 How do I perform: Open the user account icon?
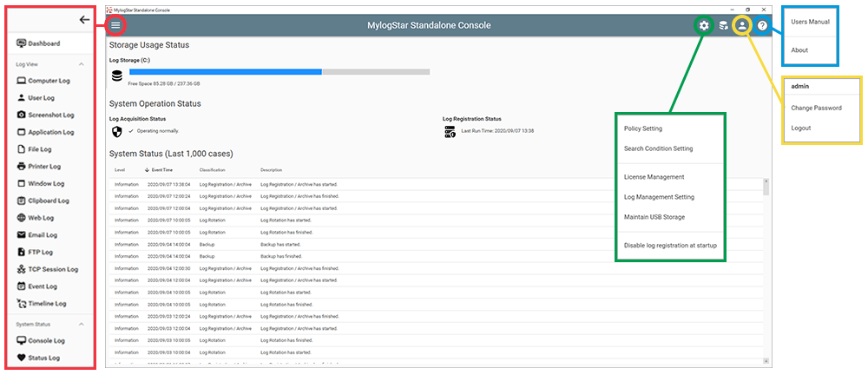742,26
